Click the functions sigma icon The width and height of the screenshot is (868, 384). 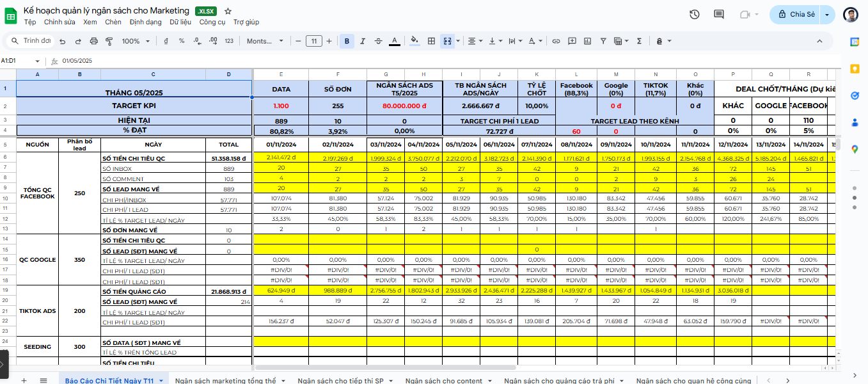click(x=639, y=41)
